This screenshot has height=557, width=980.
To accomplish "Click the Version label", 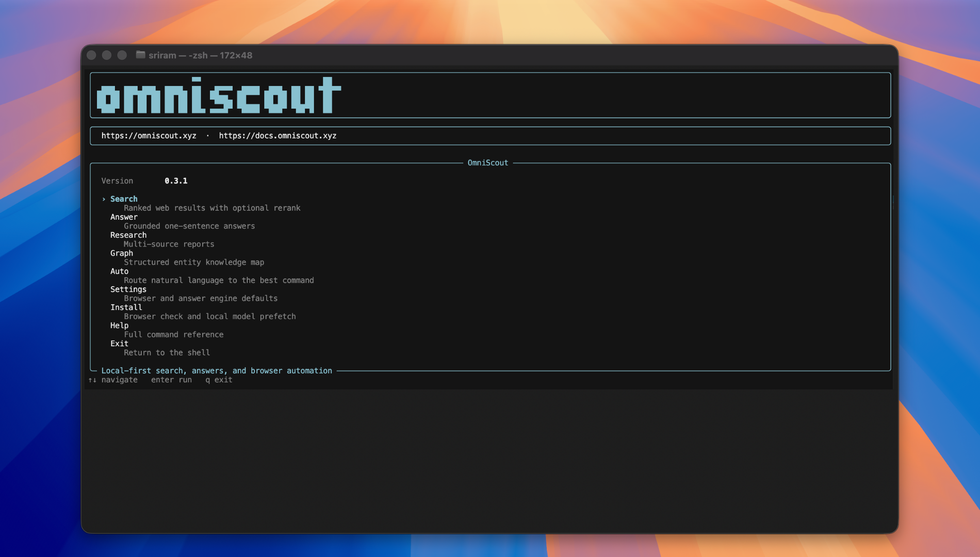I will coord(117,181).
